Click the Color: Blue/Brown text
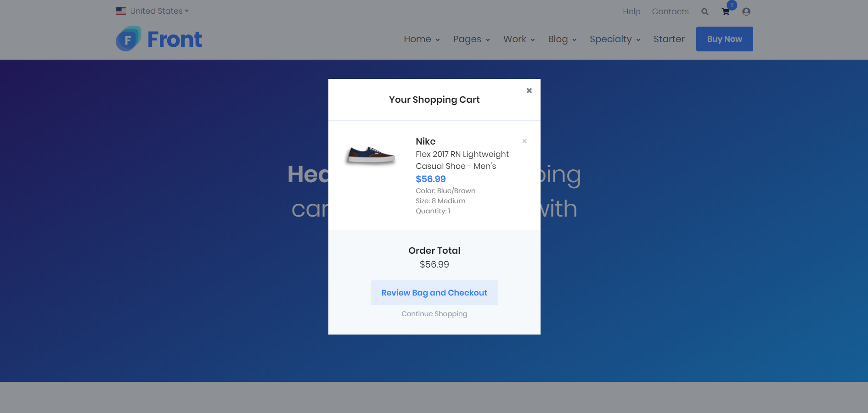Viewport: 868px width, 413px height. 445,191
